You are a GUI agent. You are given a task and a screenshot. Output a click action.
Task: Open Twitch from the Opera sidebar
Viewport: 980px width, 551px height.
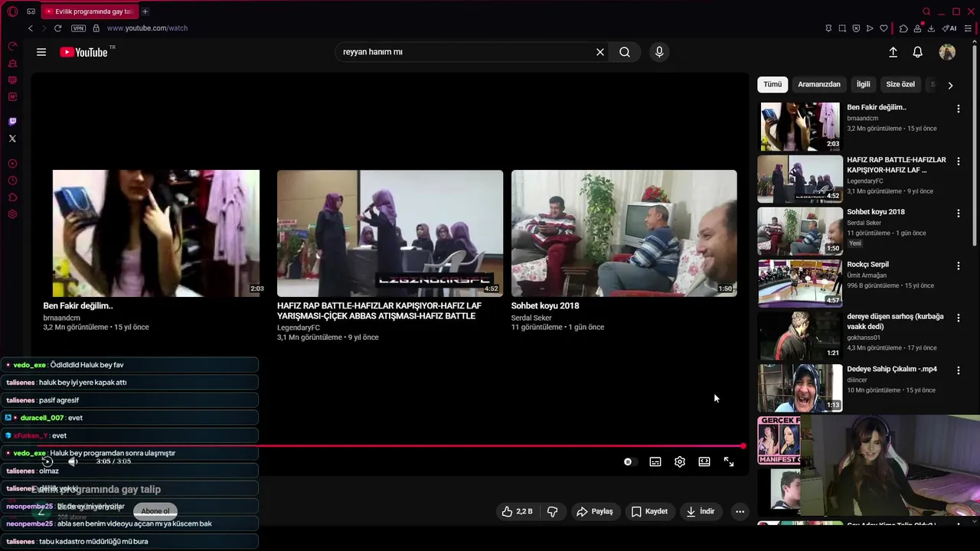pyautogui.click(x=12, y=121)
